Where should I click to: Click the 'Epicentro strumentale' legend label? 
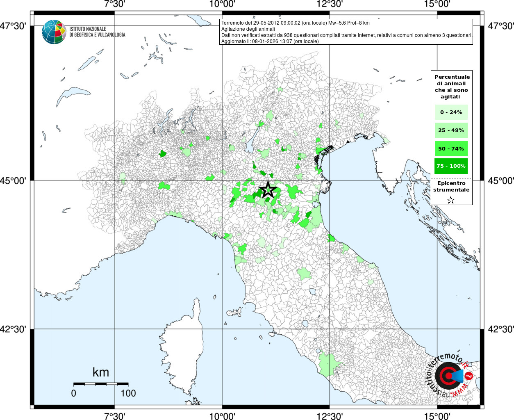(x=451, y=187)
